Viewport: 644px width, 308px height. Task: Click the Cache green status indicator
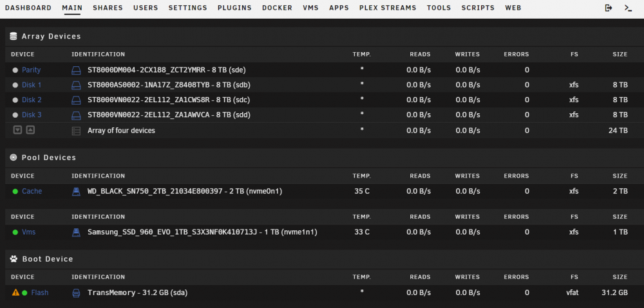(x=15, y=192)
